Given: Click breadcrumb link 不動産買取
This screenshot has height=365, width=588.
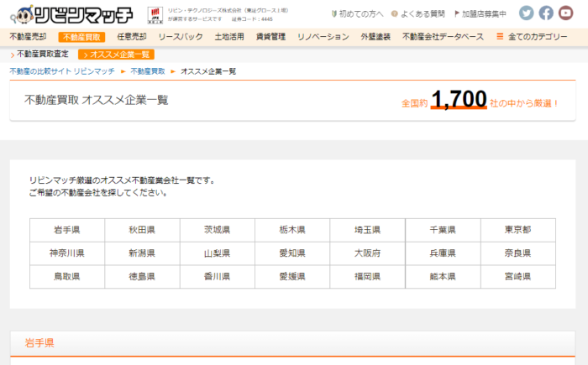Looking at the screenshot, I should click(x=148, y=71).
